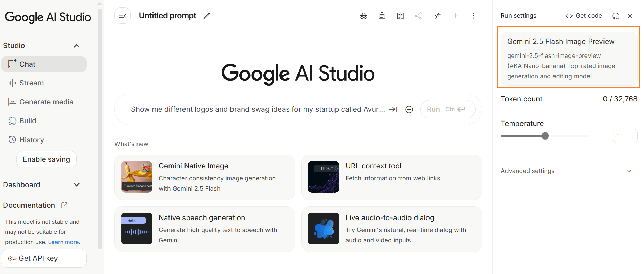Click the 'Run settings' panel title

pyautogui.click(x=518, y=16)
